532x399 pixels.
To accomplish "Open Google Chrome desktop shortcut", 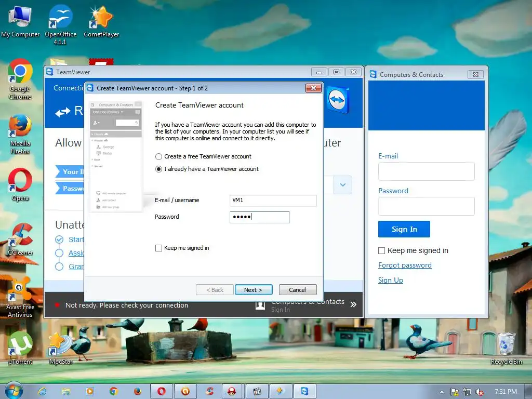I will click(20, 79).
